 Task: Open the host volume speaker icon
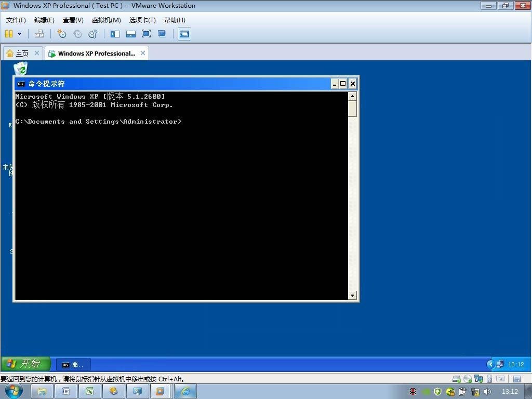coord(487,392)
